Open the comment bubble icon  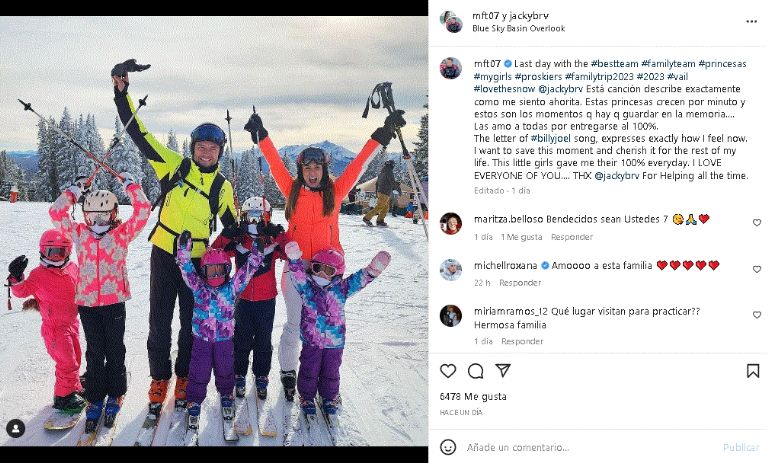[x=475, y=371]
